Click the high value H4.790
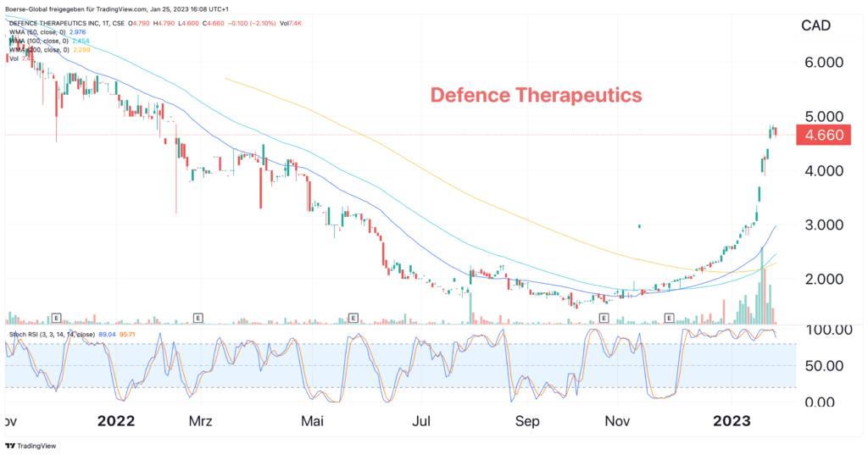Screen dimensions: 868x455 [164, 23]
